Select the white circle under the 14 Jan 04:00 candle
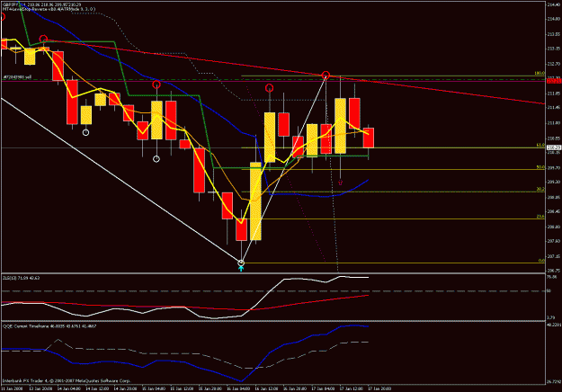Viewport: 562px width, 392px height. (x=85, y=132)
